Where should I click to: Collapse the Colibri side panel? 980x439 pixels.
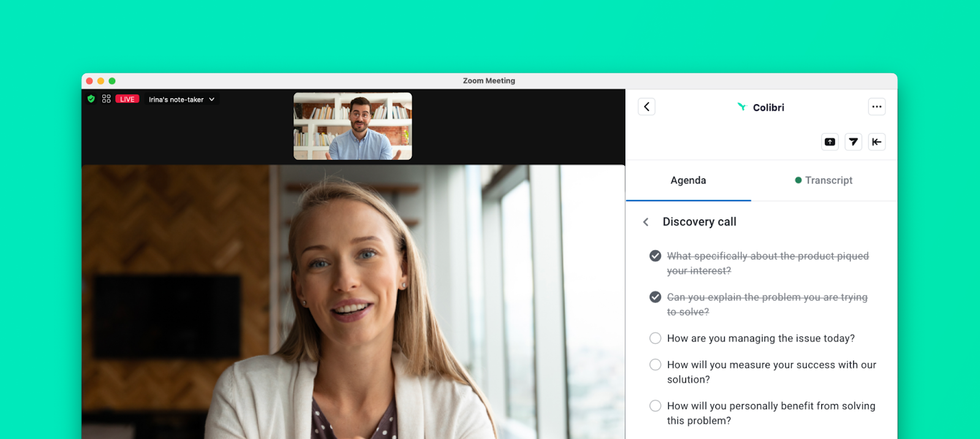(877, 142)
